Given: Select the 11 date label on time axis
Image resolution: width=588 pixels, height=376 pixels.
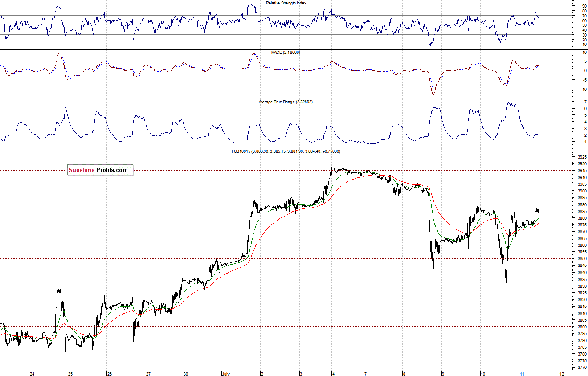Looking at the screenshot, I should coord(522,373).
